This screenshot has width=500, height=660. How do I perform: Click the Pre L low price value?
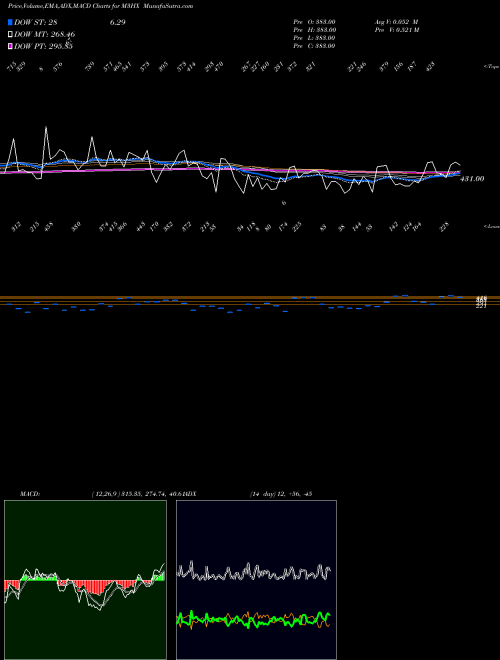[x=314, y=38]
